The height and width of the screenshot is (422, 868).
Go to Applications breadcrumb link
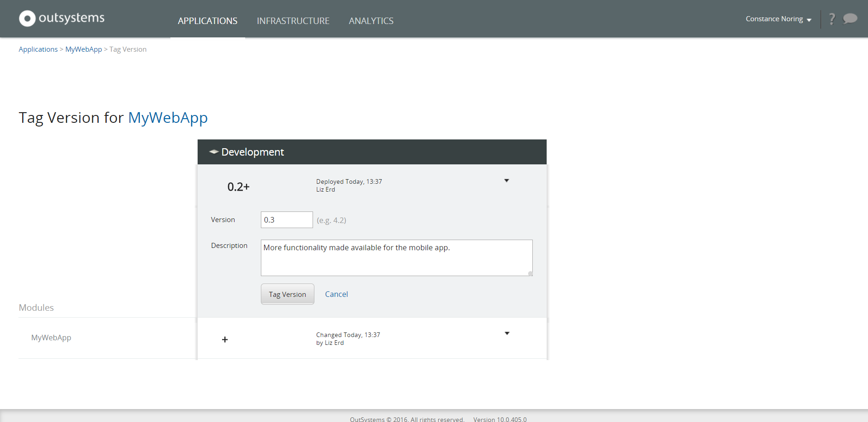(38, 49)
